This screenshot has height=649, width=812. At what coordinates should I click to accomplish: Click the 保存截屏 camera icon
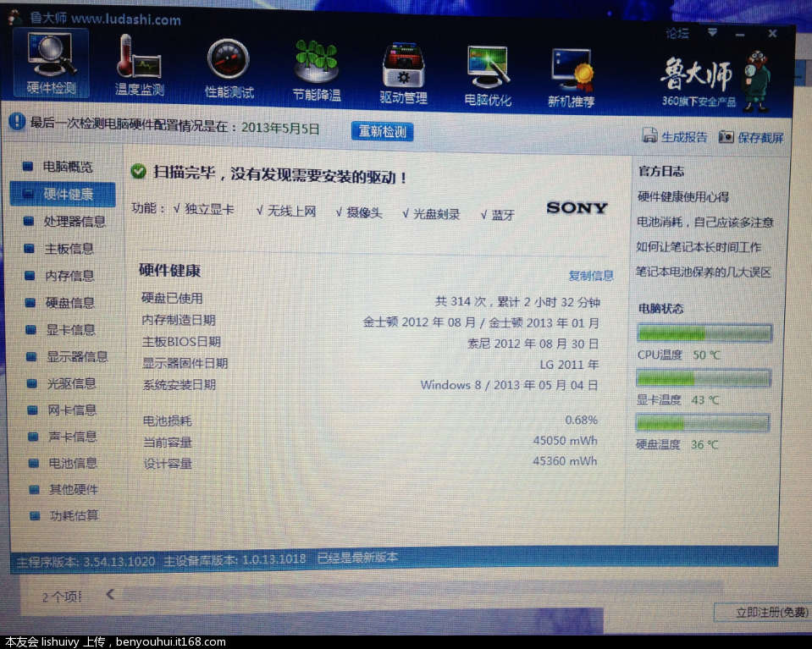[726, 137]
